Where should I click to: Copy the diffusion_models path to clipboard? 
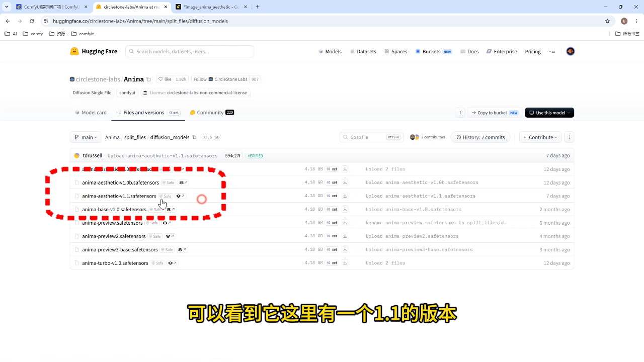(194, 137)
